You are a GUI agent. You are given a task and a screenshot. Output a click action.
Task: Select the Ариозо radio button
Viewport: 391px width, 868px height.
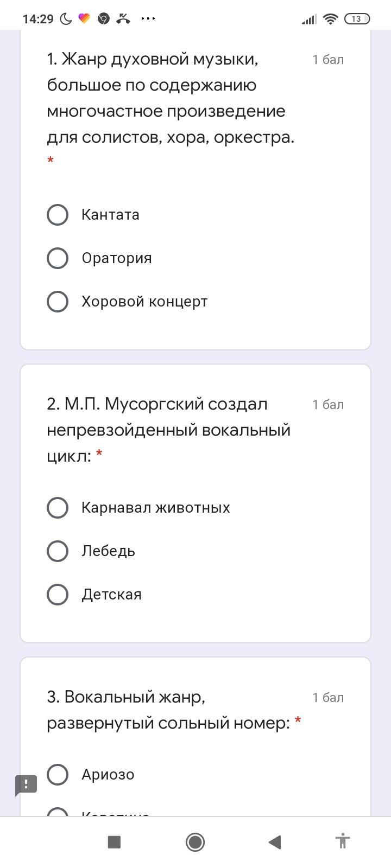[x=58, y=775]
